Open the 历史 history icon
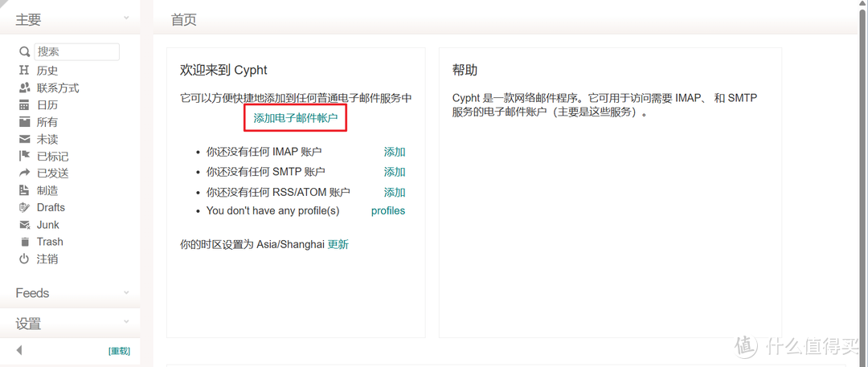The image size is (868, 367). click(24, 71)
